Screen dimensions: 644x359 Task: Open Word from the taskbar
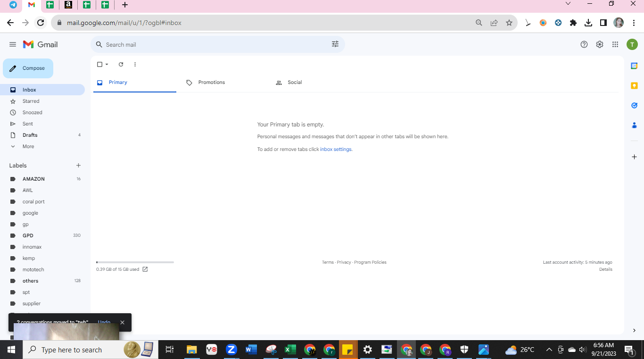tap(251, 350)
